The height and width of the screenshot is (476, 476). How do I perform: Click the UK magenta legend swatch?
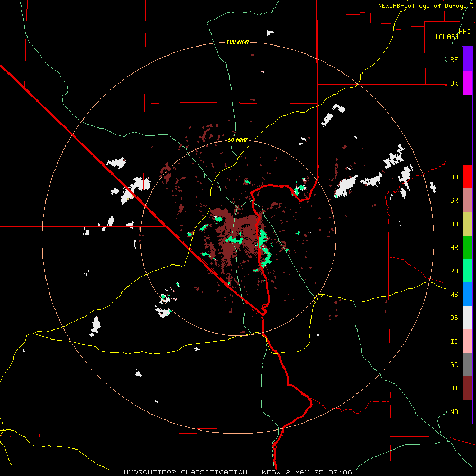point(467,83)
